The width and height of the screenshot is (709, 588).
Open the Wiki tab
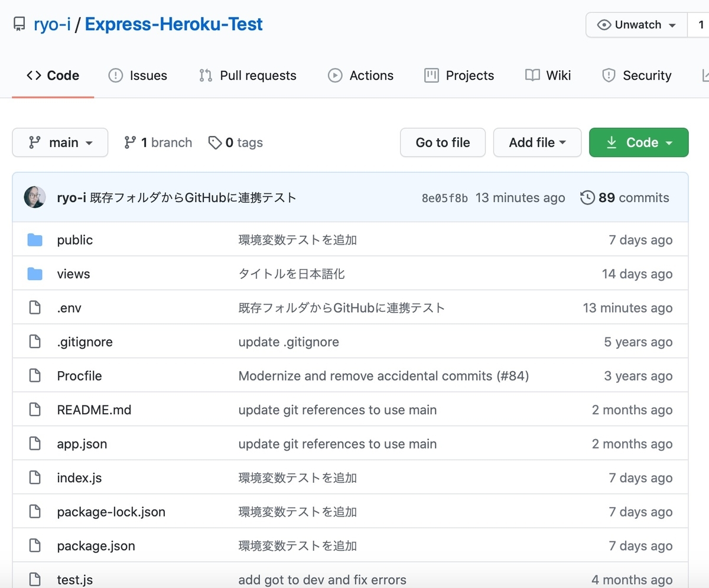[548, 76]
